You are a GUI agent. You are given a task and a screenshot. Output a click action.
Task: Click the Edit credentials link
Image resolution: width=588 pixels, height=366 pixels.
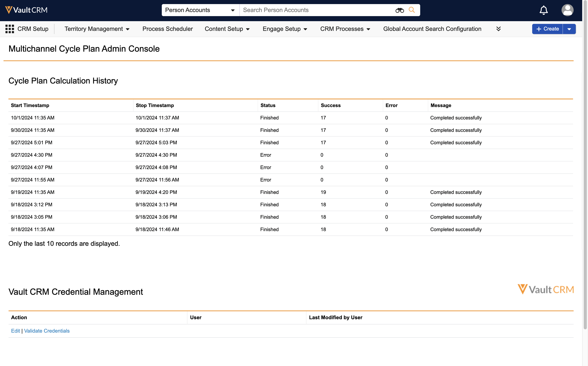pos(15,331)
